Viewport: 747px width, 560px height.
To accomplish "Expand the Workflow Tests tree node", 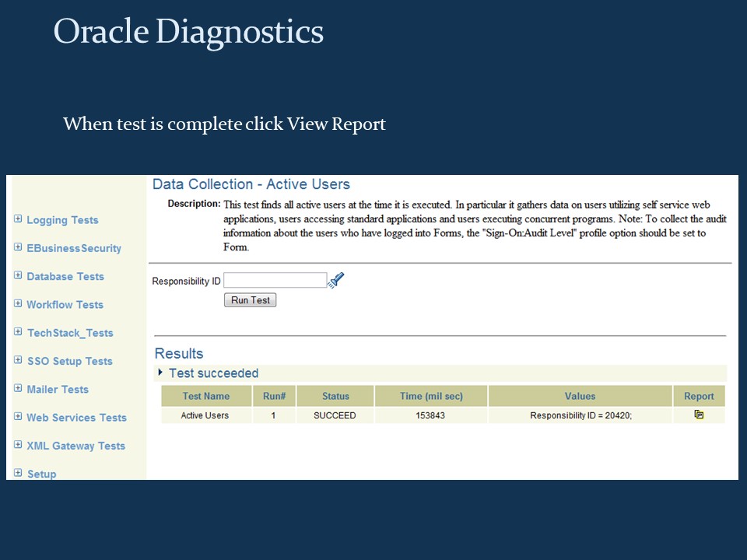I will pos(17,304).
